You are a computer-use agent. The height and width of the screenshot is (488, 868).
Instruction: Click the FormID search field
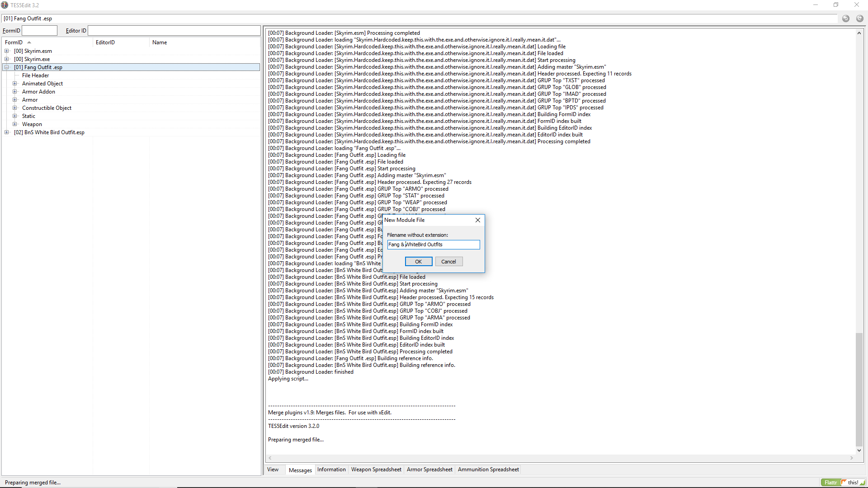click(40, 31)
